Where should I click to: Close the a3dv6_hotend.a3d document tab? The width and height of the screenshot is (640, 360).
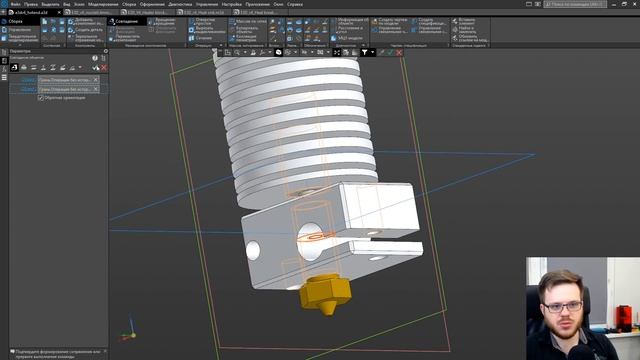(59, 12)
